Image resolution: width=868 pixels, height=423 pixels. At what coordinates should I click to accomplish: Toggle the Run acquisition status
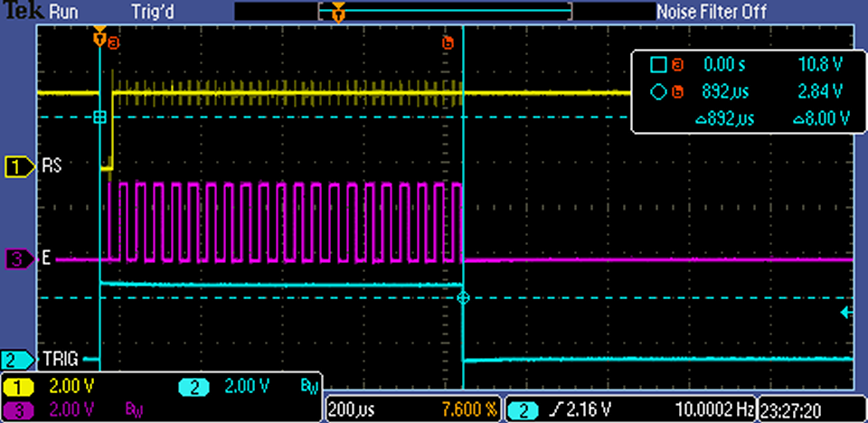62,12
